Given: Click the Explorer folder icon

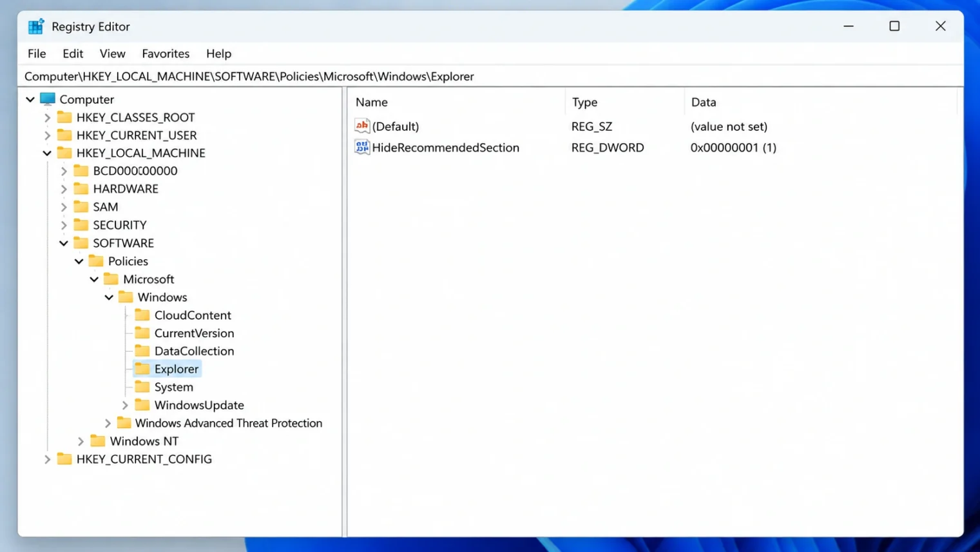Looking at the screenshot, I should (142, 369).
